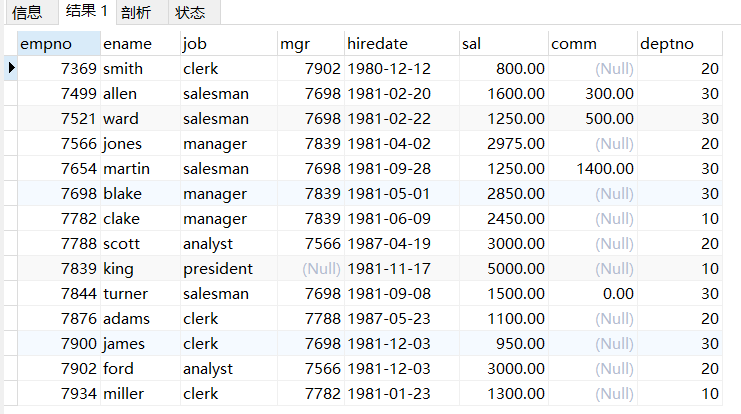The image size is (741, 414).
Task: Select the sal column header
Action: click(x=503, y=43)
